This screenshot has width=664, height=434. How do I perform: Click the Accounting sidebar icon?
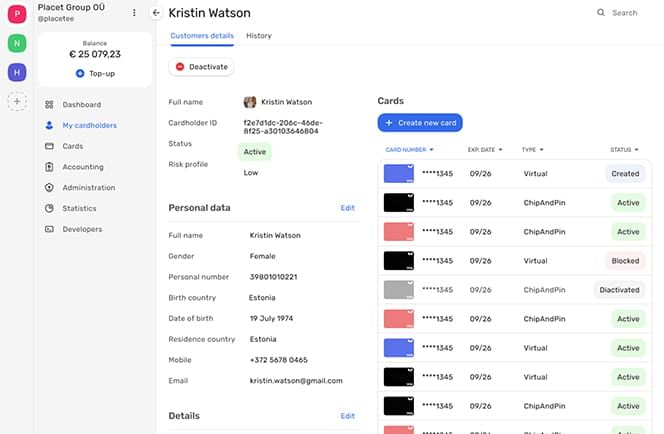(49, 167)
